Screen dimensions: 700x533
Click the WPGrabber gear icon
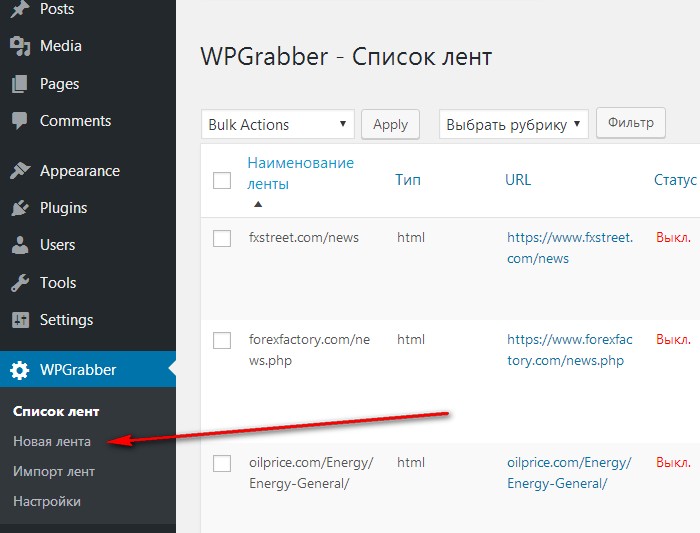(x=19, y=370)
